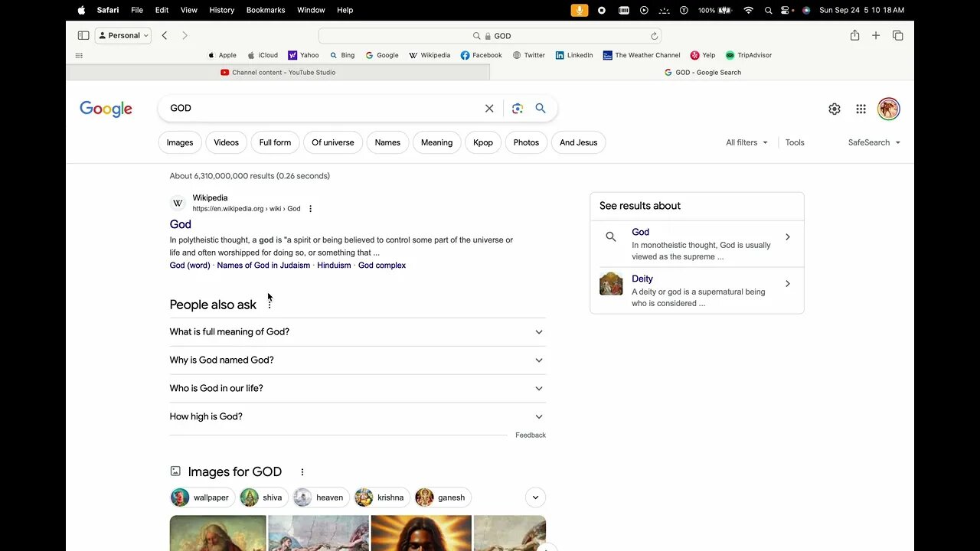Open the People also ask options dots
This screenshot has width=980, height=551.
(269, 305)
